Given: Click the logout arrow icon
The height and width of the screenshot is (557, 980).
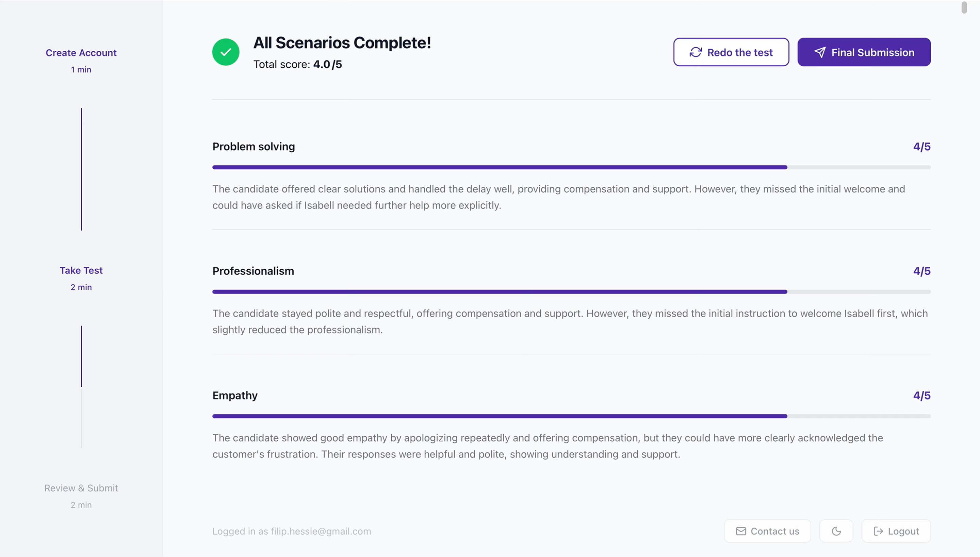Looking at the screenshot, I should pos(878,531).
